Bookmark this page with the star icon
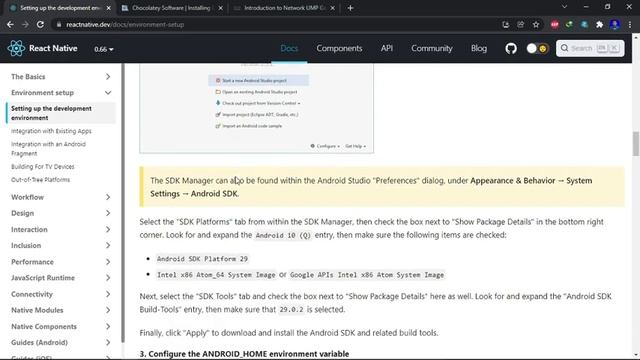The width and height of the screenshot is (640, 360). coord(536,25)
